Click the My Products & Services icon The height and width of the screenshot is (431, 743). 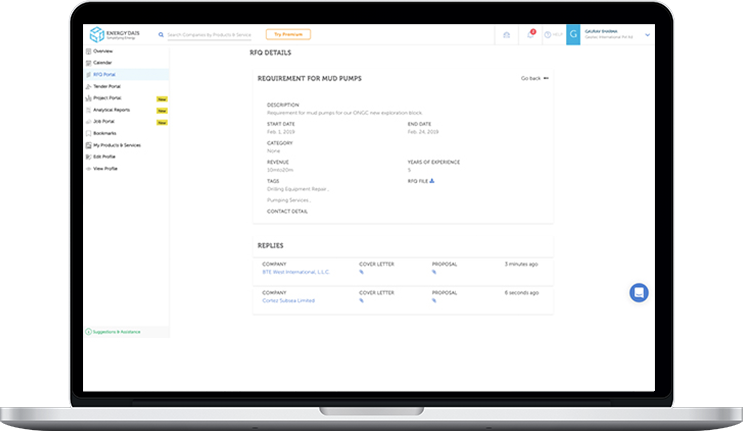[x=88, y=145]
